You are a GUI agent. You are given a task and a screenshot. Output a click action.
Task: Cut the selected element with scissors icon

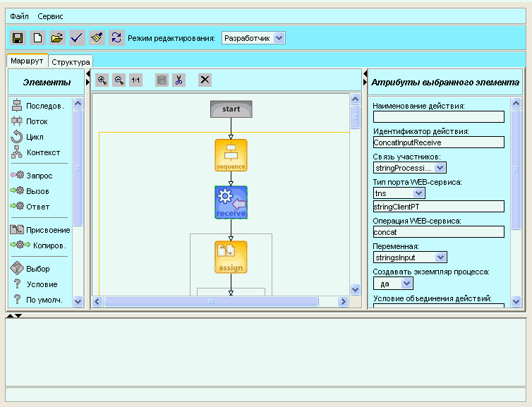click(x=179, y=80)
